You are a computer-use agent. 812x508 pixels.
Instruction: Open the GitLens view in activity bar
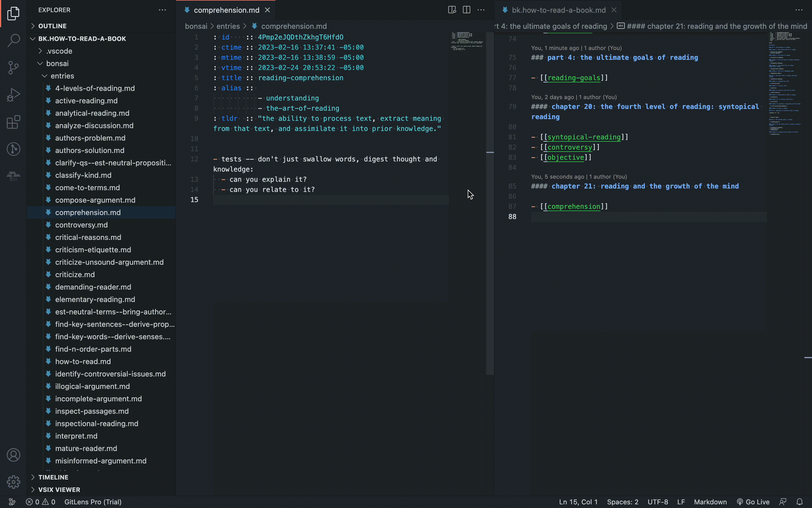pyautogui.click(x=14, y=149)
